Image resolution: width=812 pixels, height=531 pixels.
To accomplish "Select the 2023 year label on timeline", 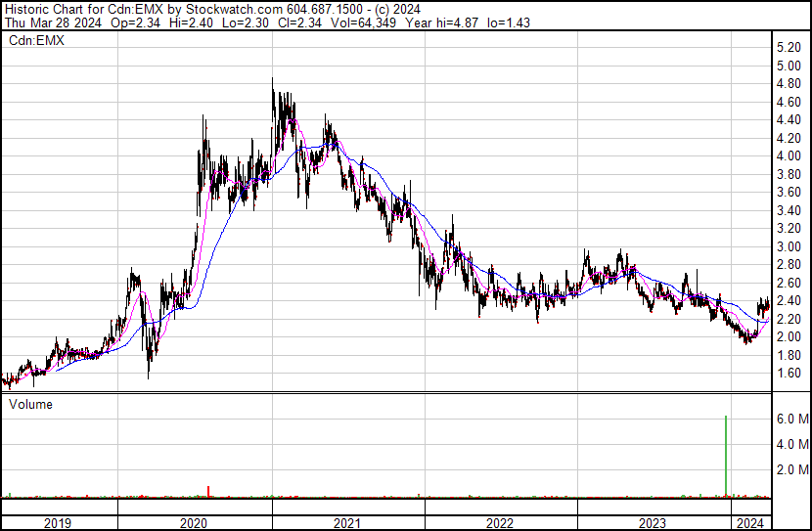I will pyautogui.click(x=653, y=522).
